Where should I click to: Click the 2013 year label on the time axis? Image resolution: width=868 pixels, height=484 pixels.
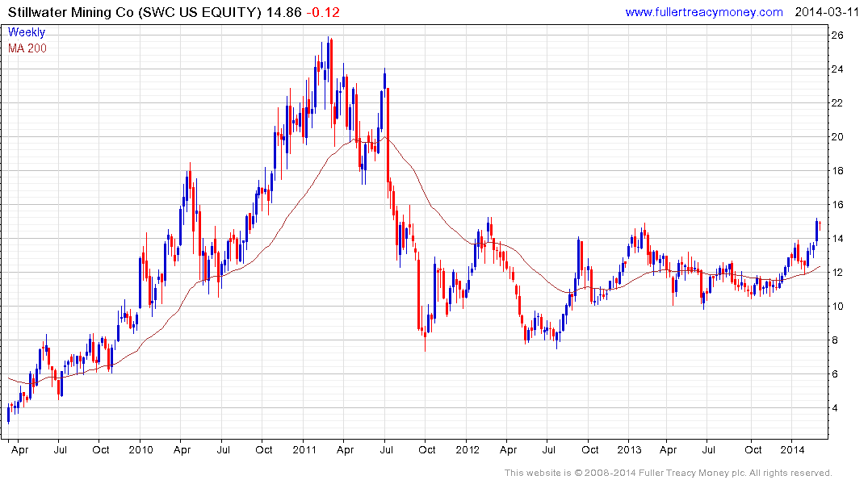[630, 449]
